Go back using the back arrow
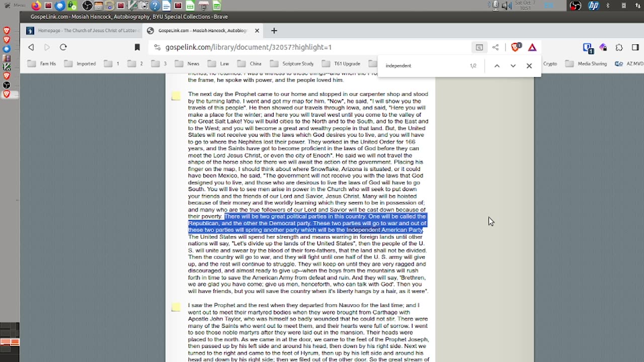The height and width of the screenshot is (362, 644). [31, 47]
